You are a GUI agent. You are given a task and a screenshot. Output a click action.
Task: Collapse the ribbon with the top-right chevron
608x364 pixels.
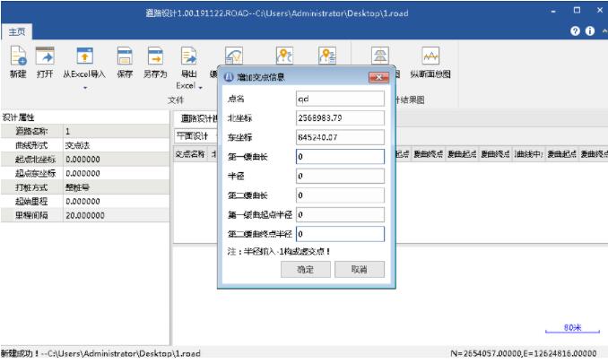(x=604, y=31)
